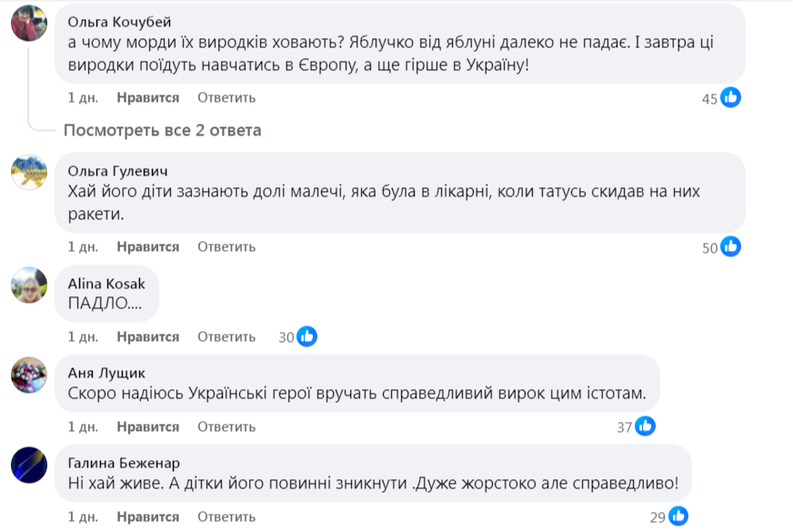Click the like reaction icon showing 45
Image resolution: width=793 pixels, height=532 pixels.
[730, 98]
